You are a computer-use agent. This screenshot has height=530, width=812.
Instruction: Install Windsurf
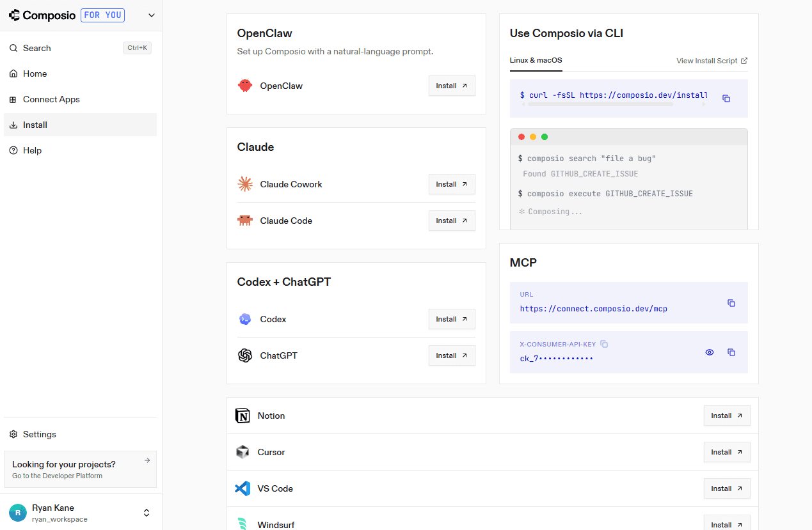(x=727, y=523)
